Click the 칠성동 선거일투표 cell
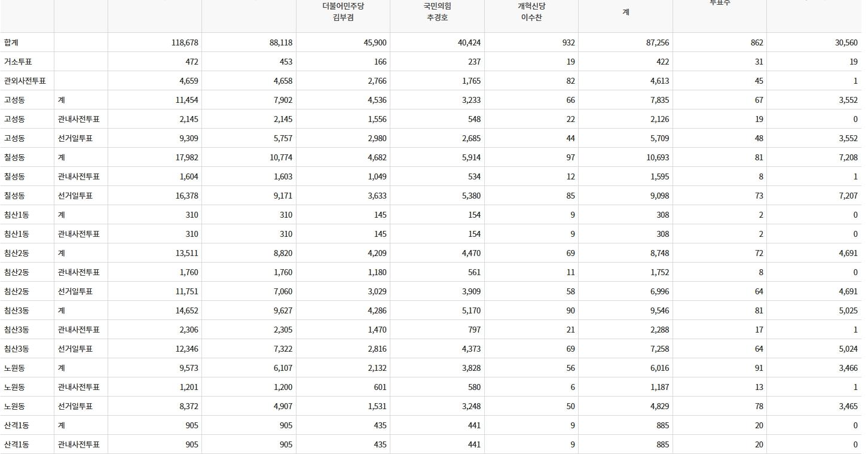 [x=75, y=196]
